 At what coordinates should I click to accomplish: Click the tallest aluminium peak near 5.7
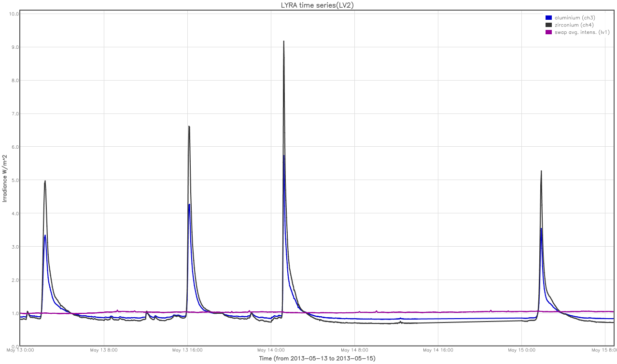tap(284, 155)
